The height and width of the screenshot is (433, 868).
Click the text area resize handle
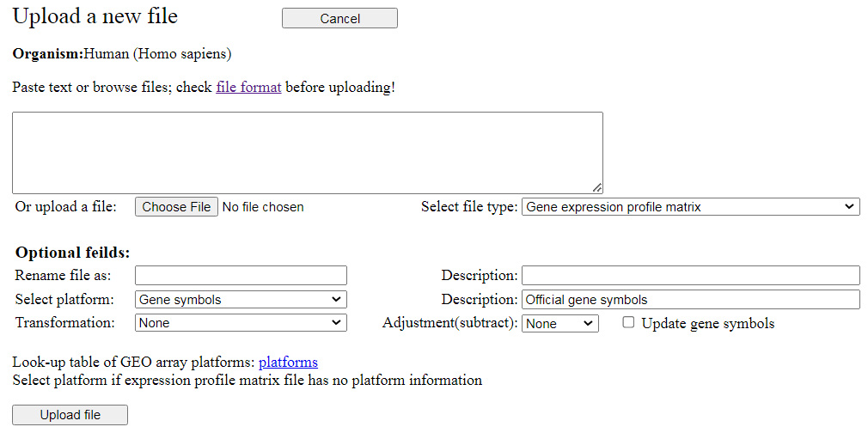(597, 188)
